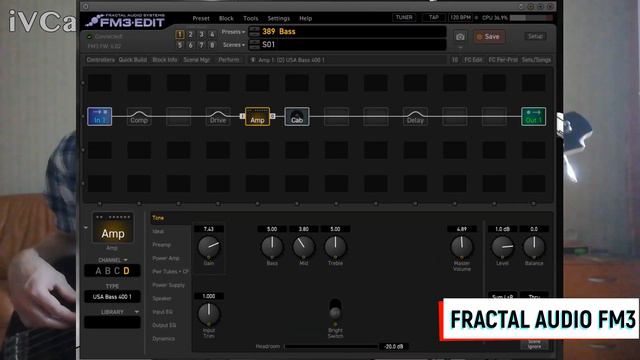Open the Scene Mgr view

196,60
